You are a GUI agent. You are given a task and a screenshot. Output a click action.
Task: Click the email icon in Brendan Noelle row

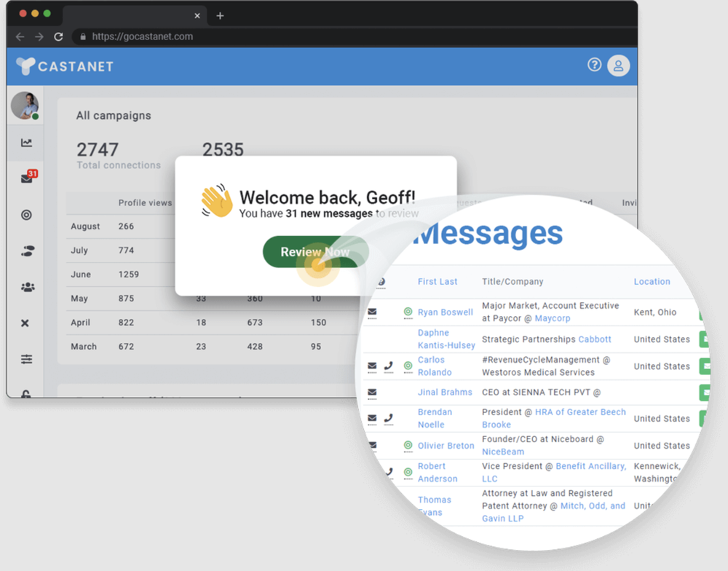[372, 419]
